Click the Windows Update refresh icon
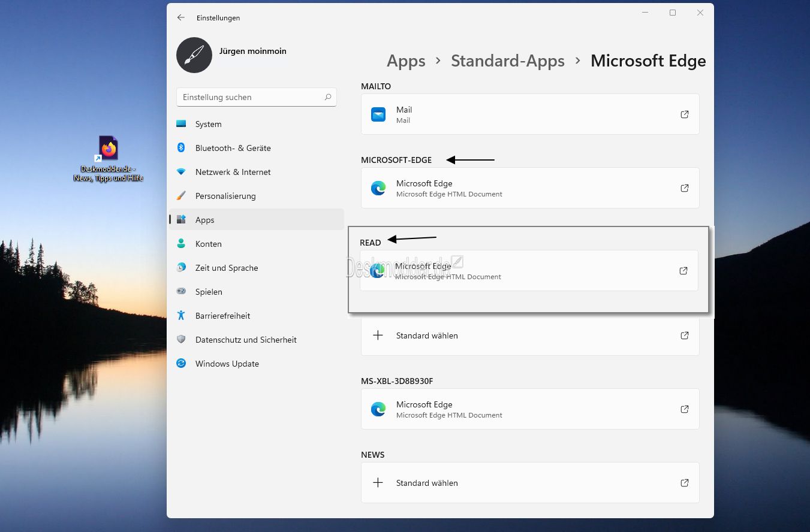Screen dimensions: 810x532 click(181, 364)
